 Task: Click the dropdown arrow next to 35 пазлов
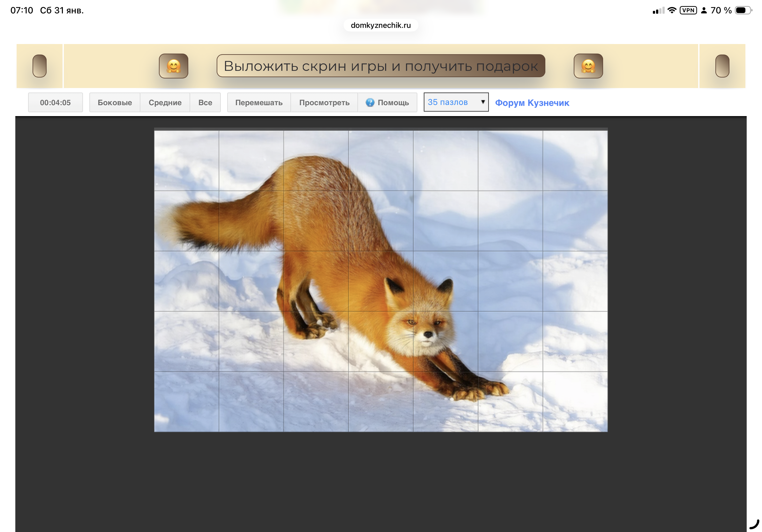pos(483,102)
